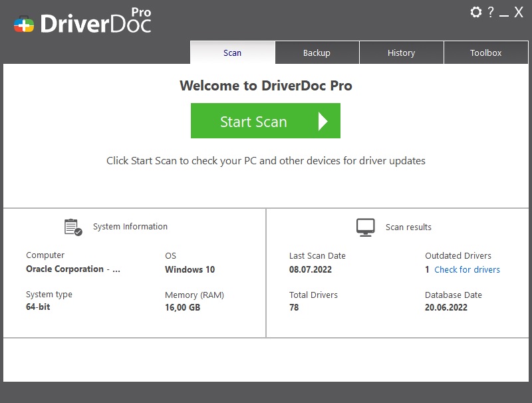This screenshot has width=532, height=403.
Task: Click the last scan date '08.07.2022'
Action: [311, 270]
